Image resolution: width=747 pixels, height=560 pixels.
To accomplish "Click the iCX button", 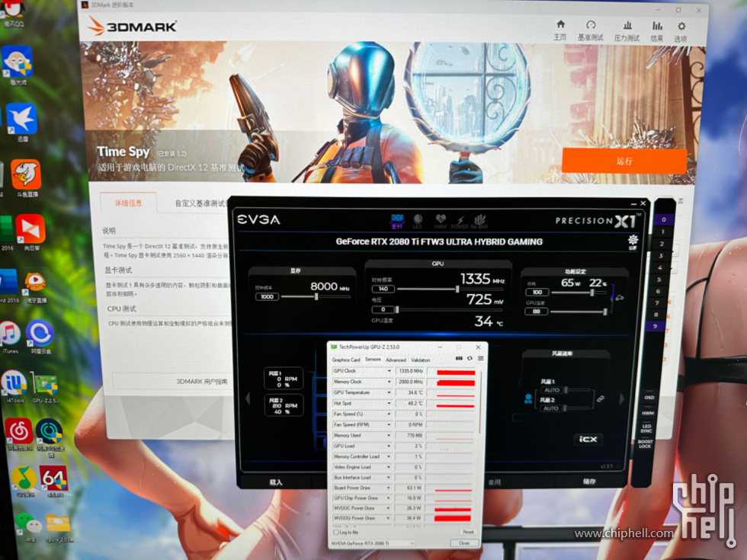I will (588, 439).
